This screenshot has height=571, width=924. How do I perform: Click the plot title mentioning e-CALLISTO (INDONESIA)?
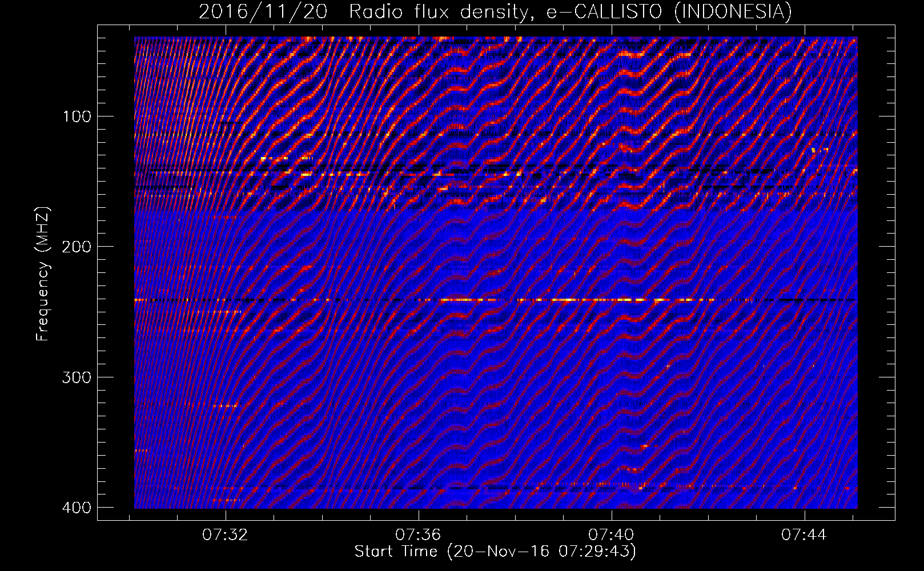(495, 11)
